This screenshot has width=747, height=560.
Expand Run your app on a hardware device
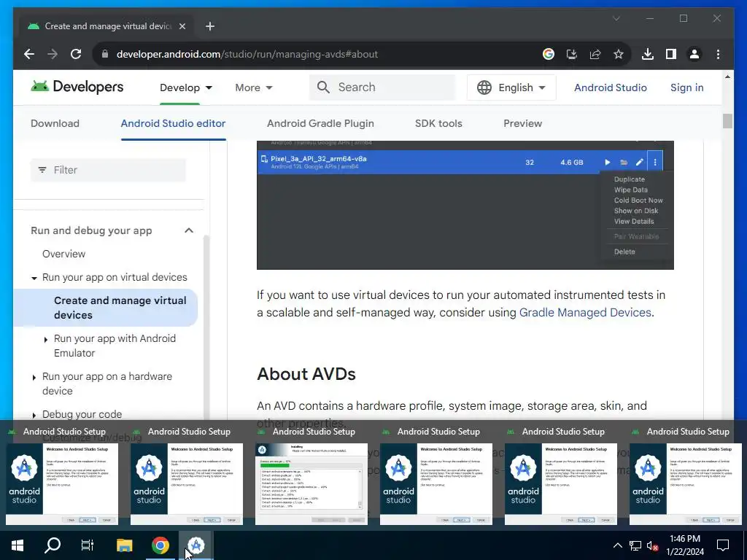pos(34,378)
